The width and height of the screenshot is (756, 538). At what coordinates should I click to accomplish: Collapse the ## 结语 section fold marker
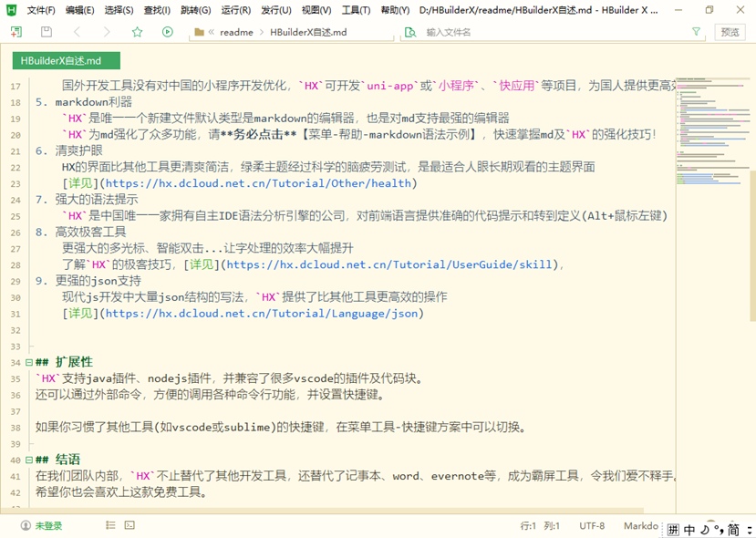pyautogui.click(x=29, y=460)
